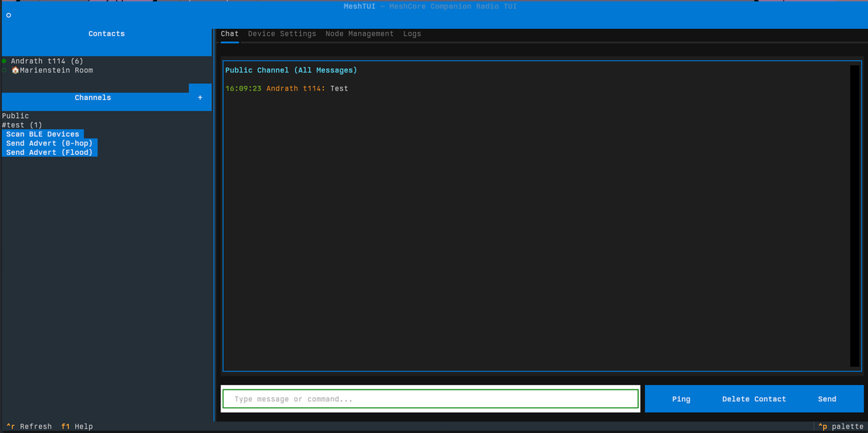The height and width of the screenshot is (433, 868).
Task: Click Send Advert (0-hop)
Action: click(x=48, y=143)
